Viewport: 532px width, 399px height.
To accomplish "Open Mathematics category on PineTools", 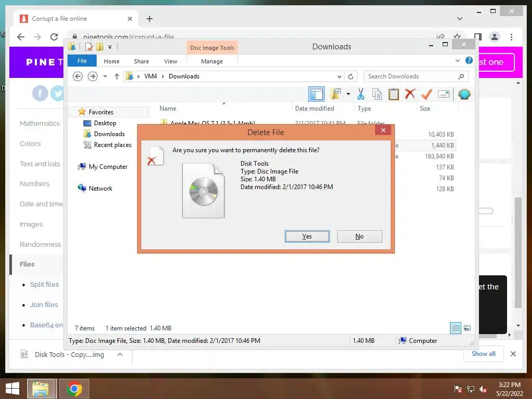I will [x=39, y=123].
